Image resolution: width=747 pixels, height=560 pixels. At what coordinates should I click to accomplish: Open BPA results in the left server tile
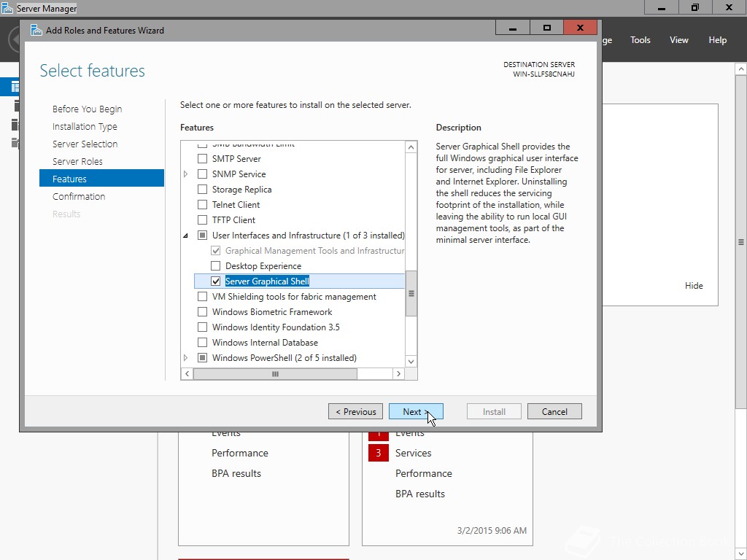coord(236,473)
